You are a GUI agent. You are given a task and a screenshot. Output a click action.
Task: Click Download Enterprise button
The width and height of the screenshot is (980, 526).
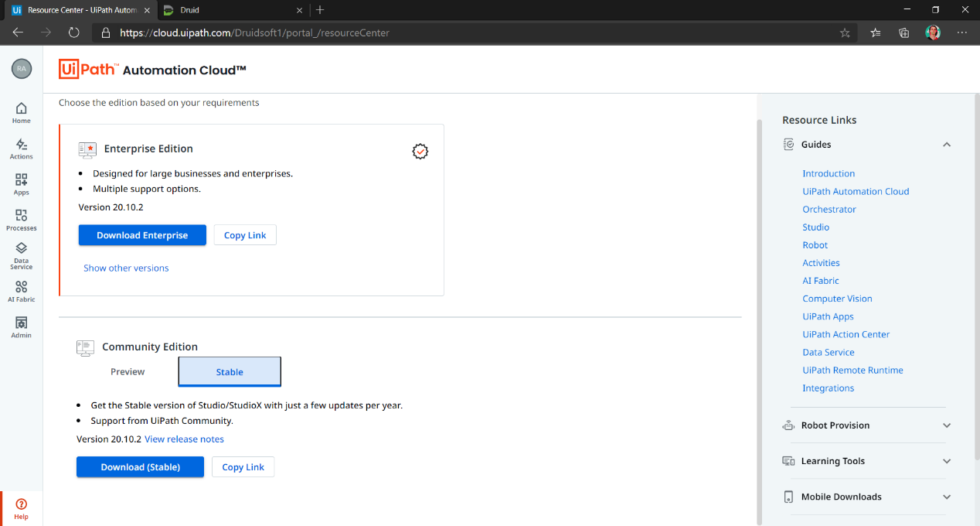pos(142,235)
